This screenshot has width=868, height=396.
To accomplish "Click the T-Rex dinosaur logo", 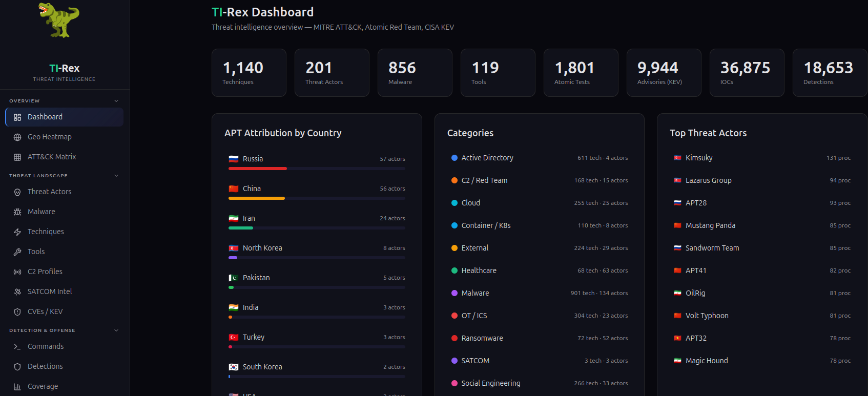I will 59,20.
